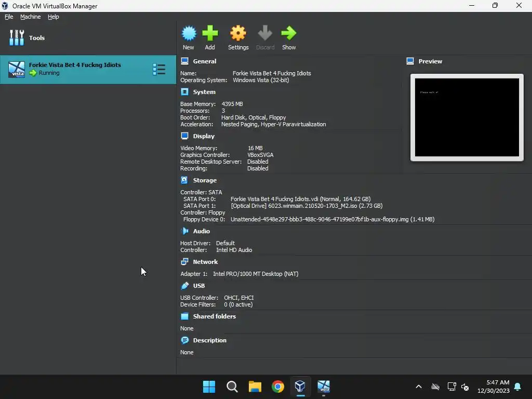The height and width of the screenshot is (399, 532).
Task: Click the Discard toolbar arrow icon
Action: 265,33
